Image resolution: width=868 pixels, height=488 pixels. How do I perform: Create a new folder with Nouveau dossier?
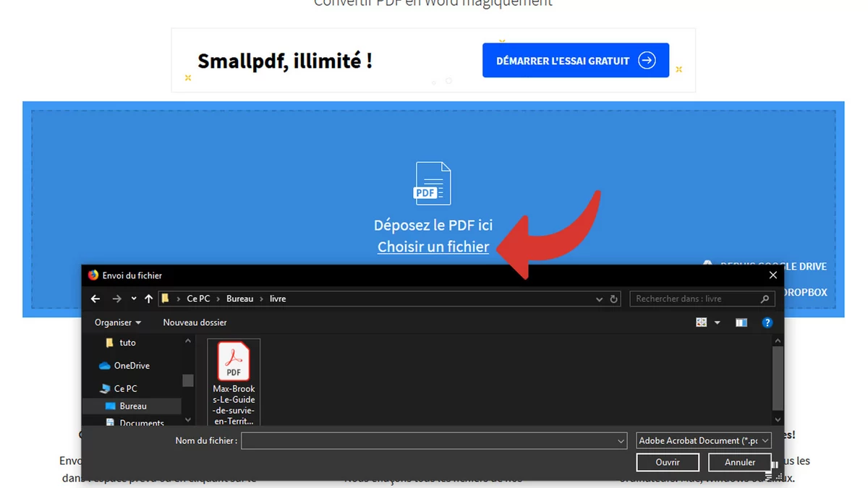(195, 322)
